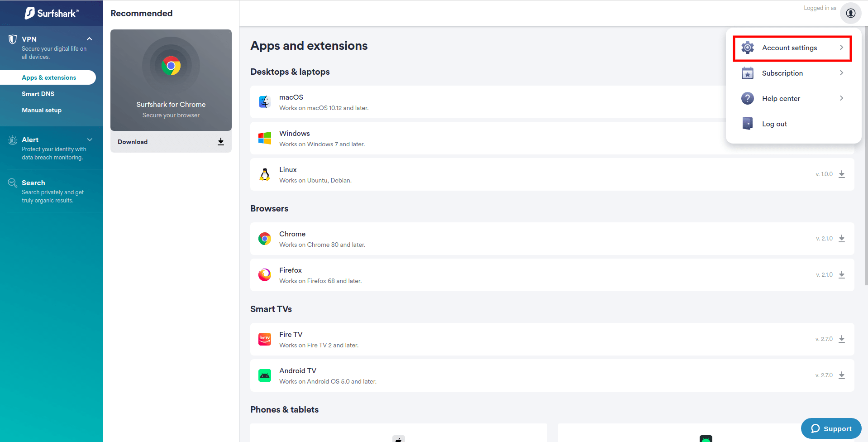Download the Linux app via arrow icon
Image resolution: width=868 pixels, height=442 pixels.
(x=842, y=174)
